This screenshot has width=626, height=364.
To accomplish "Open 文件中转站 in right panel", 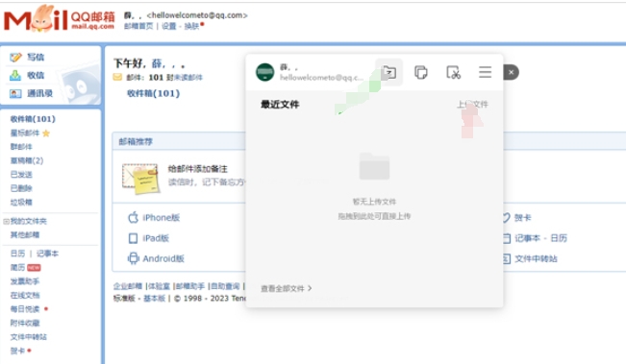I will click(536, 258).
